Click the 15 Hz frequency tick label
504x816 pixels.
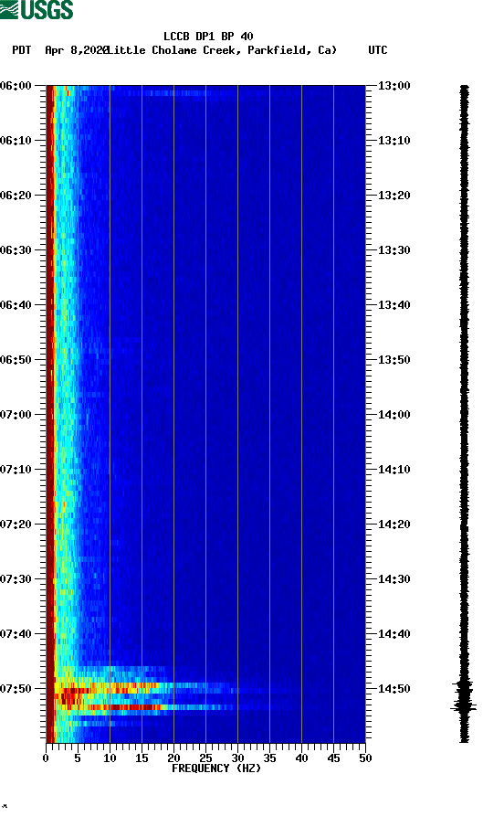[x=142, y=758]
